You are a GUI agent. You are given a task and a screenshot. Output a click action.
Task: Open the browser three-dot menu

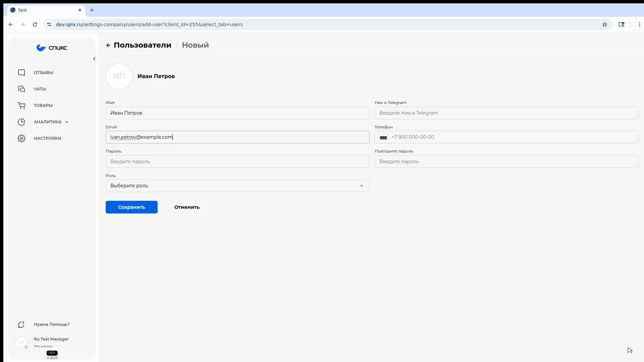point(640,24)
